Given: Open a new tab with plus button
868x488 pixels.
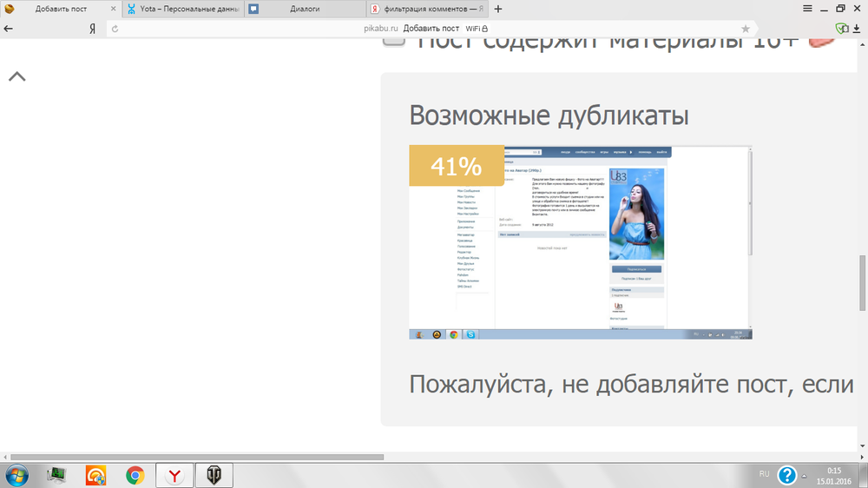Looking at the screenshot, I should click(x=498, y=10).
